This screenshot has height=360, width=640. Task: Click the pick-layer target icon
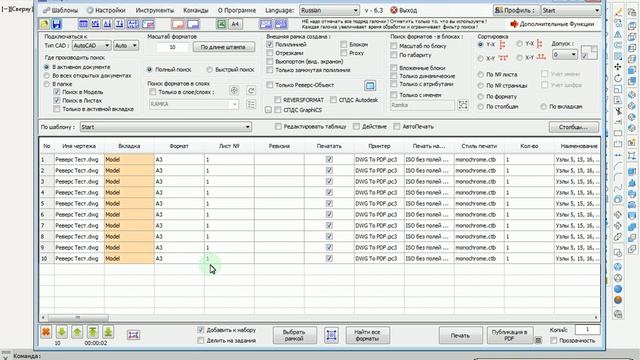234,91
